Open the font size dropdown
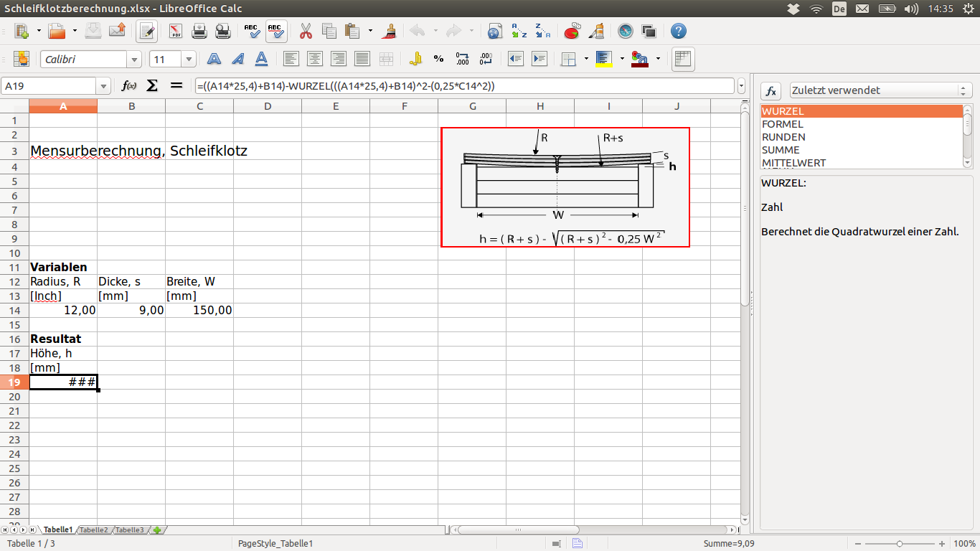 (189, 60)
